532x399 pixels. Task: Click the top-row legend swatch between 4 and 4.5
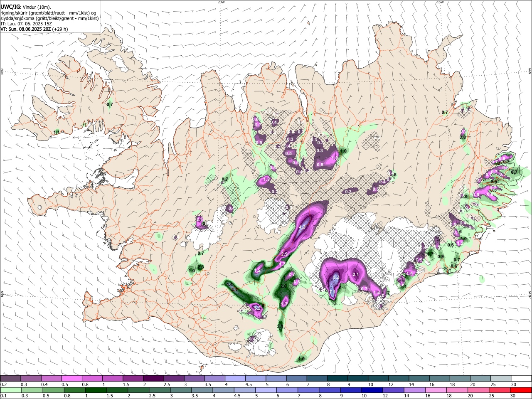235,378
